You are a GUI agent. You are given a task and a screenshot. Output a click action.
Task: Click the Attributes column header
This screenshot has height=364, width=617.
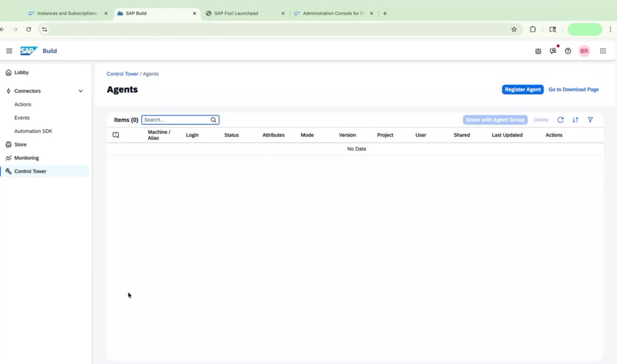coord(273,135)
